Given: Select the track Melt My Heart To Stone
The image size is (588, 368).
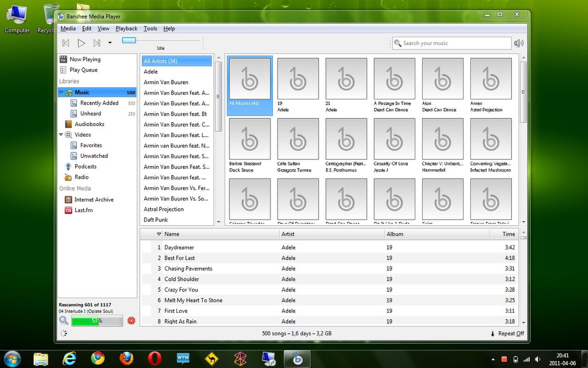Looking at the screenshot, I should click(x=330, y=300).
